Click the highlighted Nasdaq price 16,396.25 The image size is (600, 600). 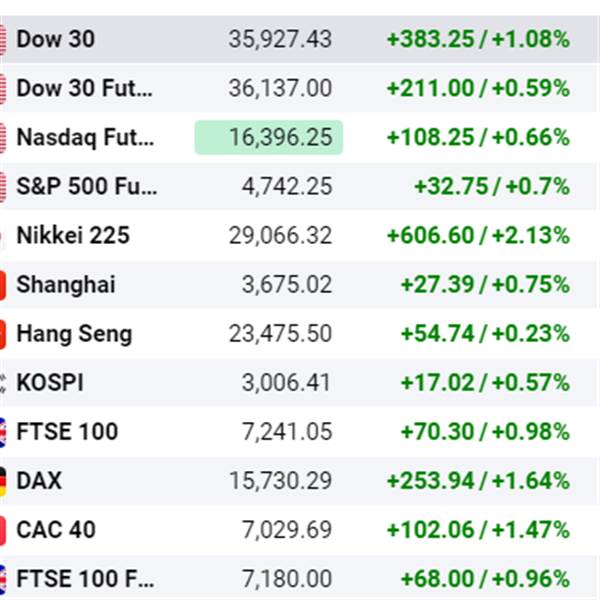pos(269,138)
